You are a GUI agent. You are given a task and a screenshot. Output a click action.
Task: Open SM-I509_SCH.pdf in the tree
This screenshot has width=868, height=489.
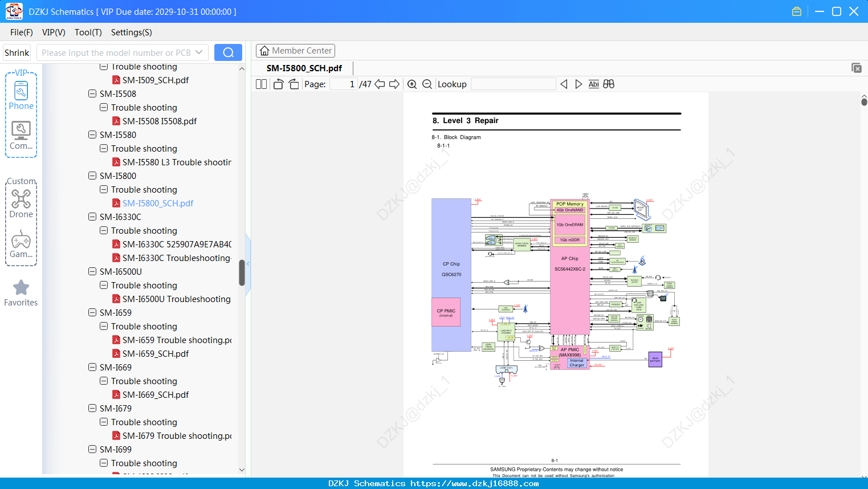click(156, 80)
